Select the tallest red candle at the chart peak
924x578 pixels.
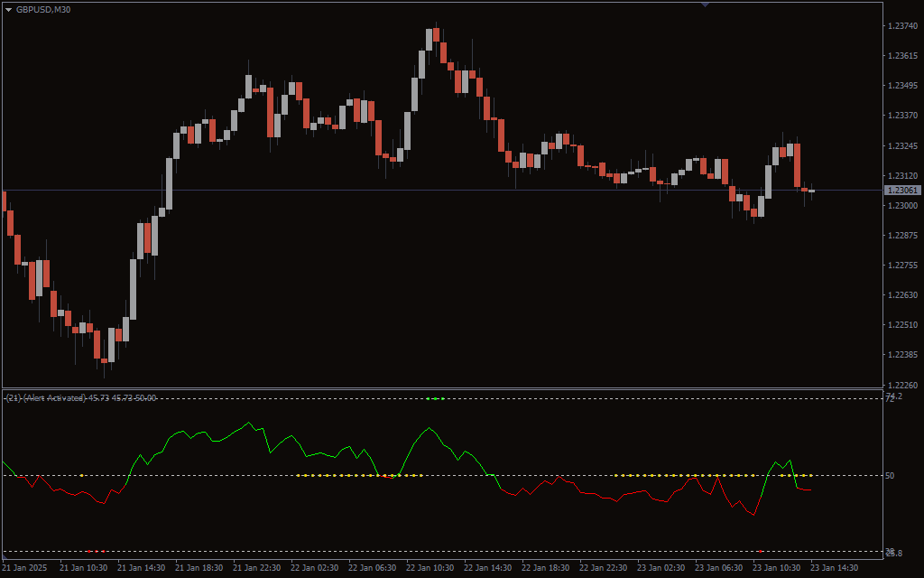[x=436, y=35]
